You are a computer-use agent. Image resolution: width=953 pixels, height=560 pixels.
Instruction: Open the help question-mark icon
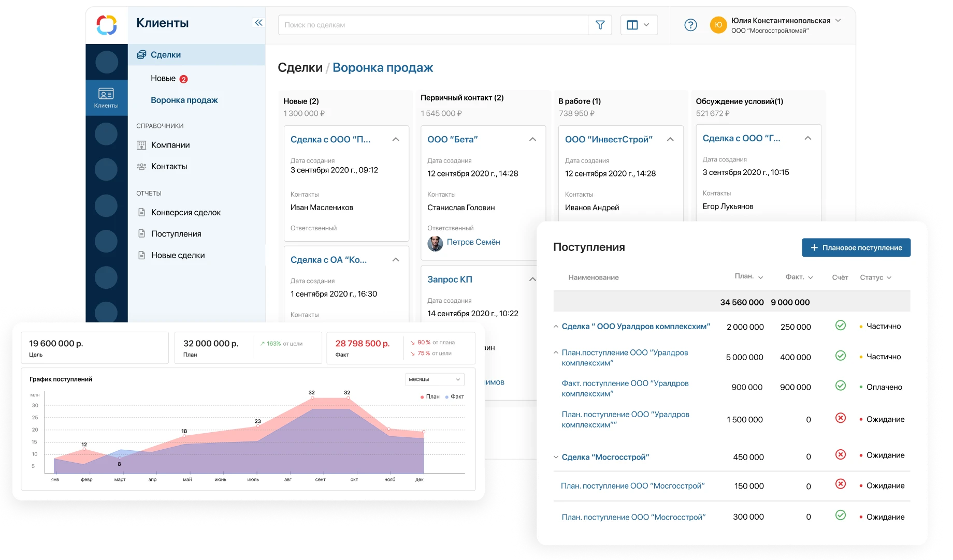tap(690, 24)
